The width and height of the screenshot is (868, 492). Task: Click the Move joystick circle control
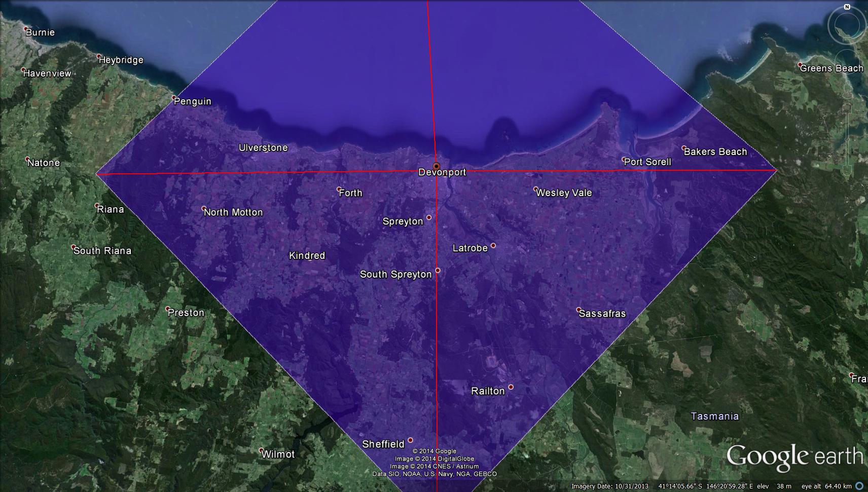(x=848, y=61)
